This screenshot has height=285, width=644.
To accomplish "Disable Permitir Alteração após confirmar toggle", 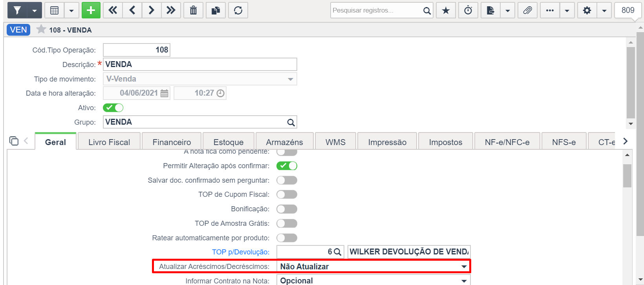I will [x=287, y=166].
